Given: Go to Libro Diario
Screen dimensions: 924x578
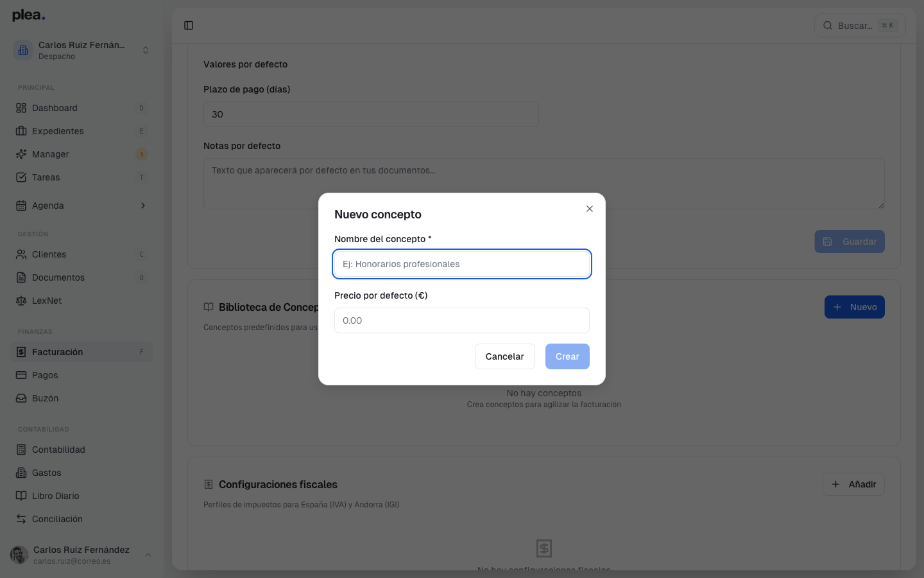Looking at the screenshot, I should [82, 496].
